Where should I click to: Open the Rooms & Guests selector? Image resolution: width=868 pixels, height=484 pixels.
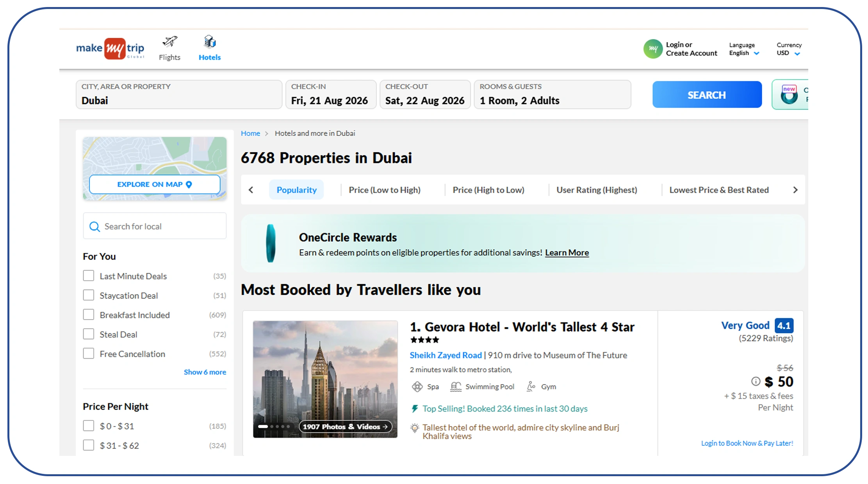coord(552,94)
